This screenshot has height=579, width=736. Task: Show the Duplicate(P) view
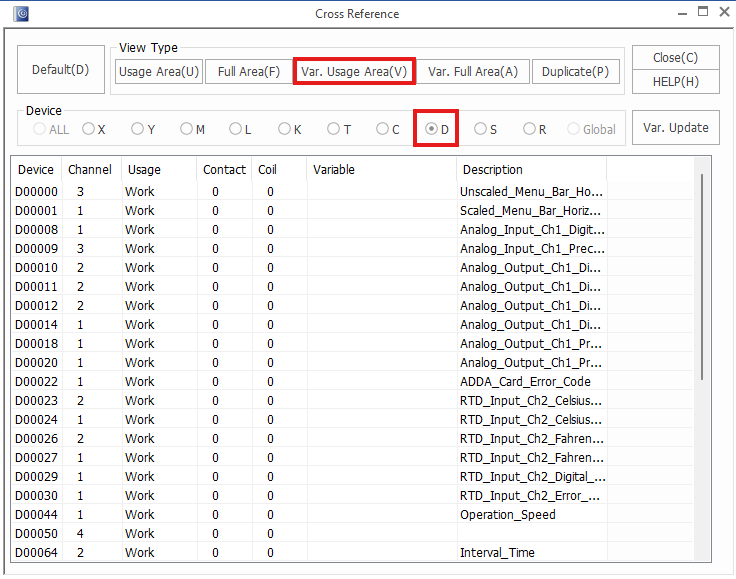[x=575, y=72]
